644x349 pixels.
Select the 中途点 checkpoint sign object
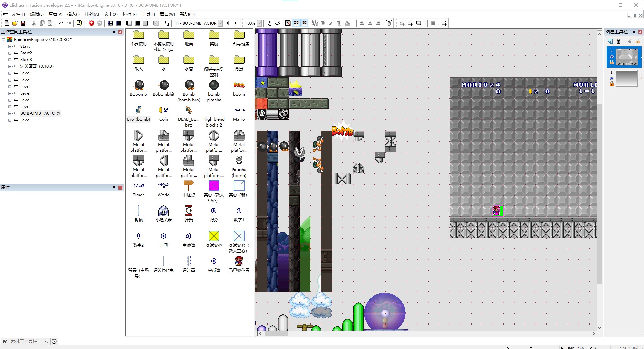pos(189,189)
